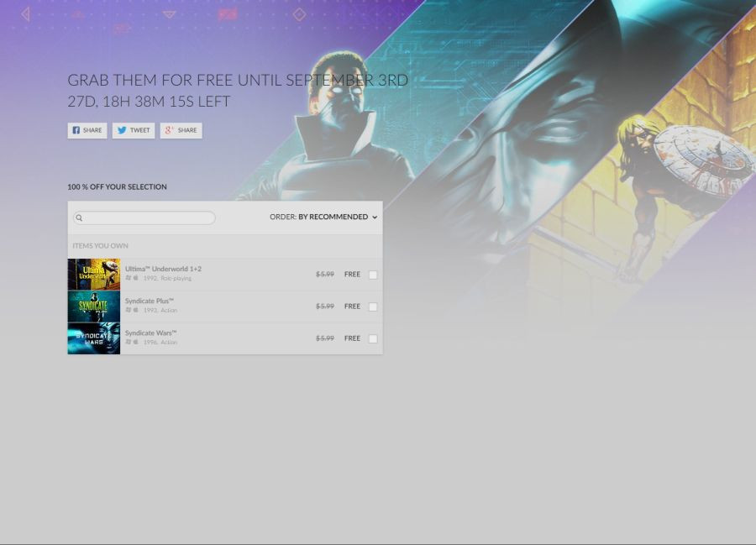The height and width of the screenshot is (545, 756).
Task: Tweet the promo via Twitter button
Action: click(134, 130)
